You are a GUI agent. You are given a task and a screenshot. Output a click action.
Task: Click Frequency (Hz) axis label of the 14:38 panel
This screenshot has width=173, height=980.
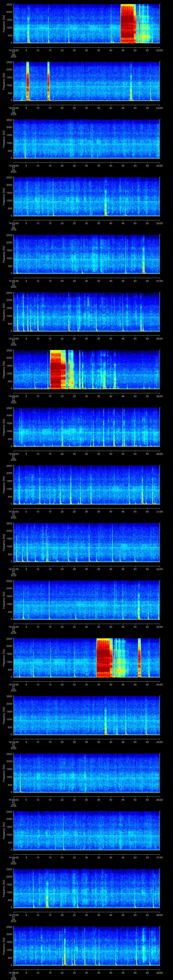[x=4, y=946]
